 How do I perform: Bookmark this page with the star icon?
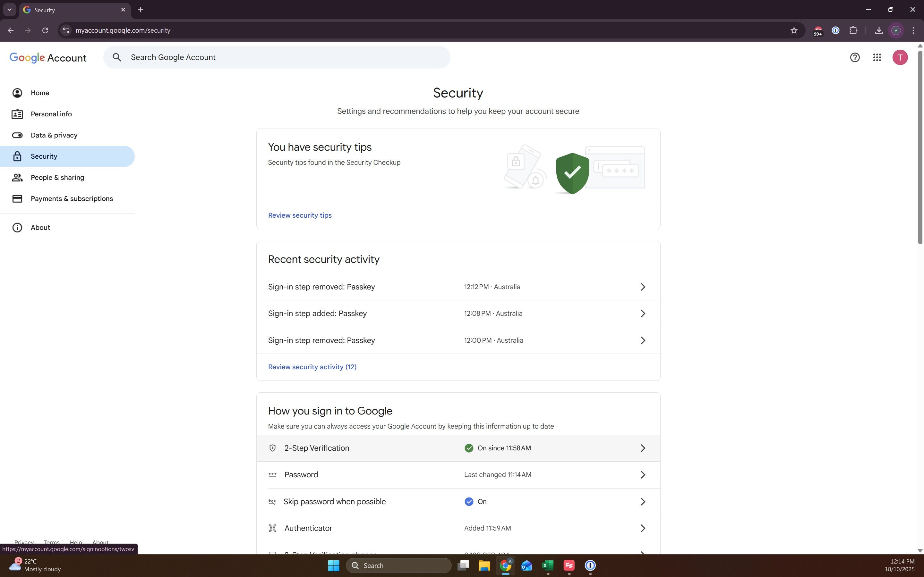click(794, 30)
